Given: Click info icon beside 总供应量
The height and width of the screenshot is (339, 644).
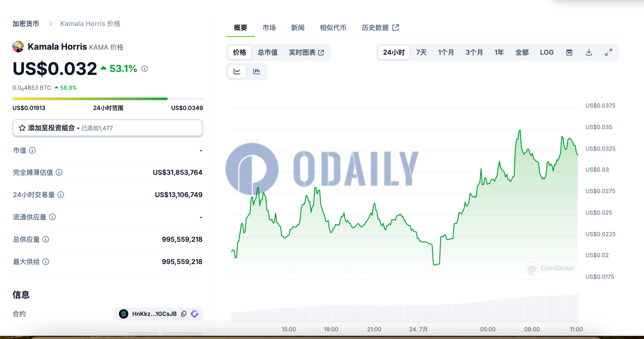Looking at the screenshot, I should point(46,239).
